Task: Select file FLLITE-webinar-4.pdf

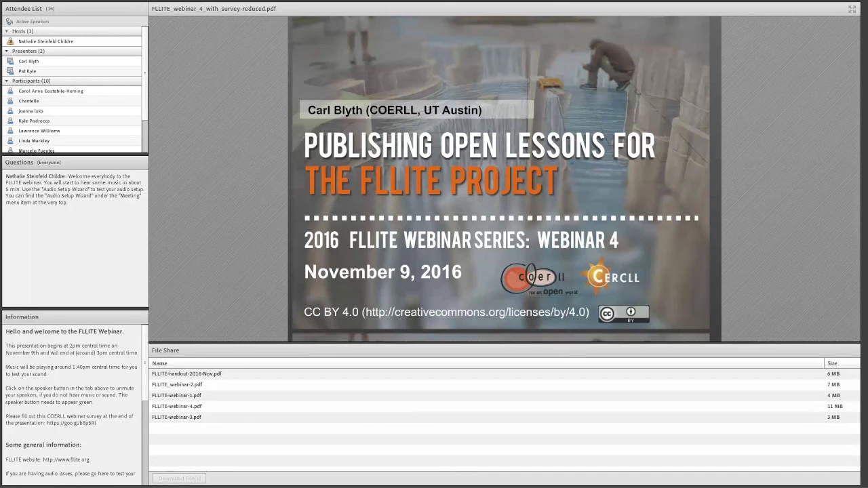Action: tap(505, 406)
